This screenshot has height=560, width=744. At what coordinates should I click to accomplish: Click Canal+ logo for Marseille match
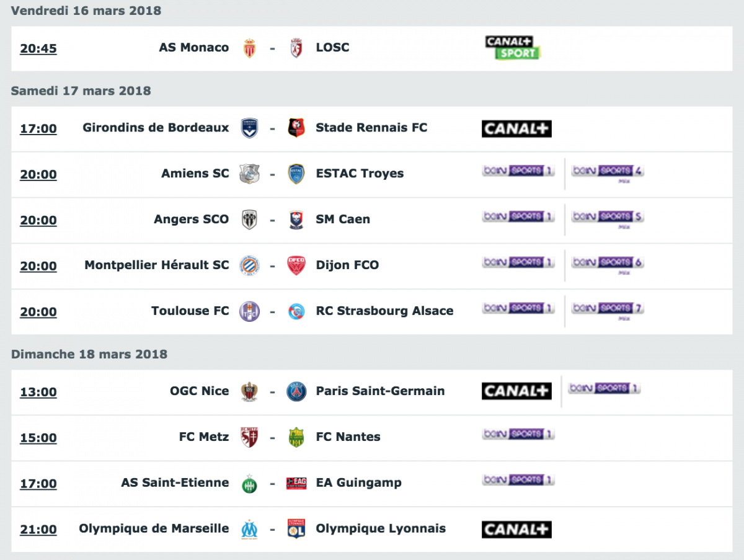tap(516, 530)
